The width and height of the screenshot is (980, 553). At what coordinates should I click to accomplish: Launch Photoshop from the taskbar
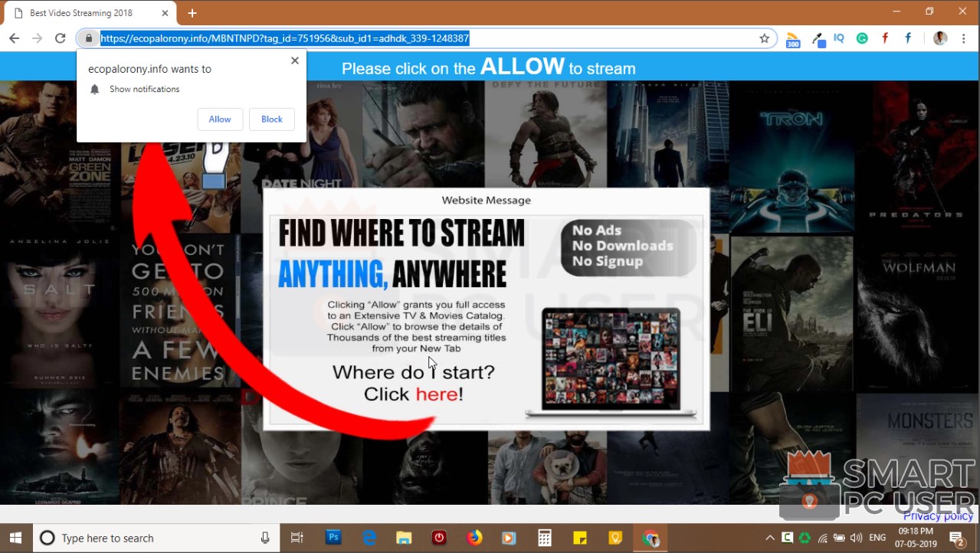(x=333, y=538)
